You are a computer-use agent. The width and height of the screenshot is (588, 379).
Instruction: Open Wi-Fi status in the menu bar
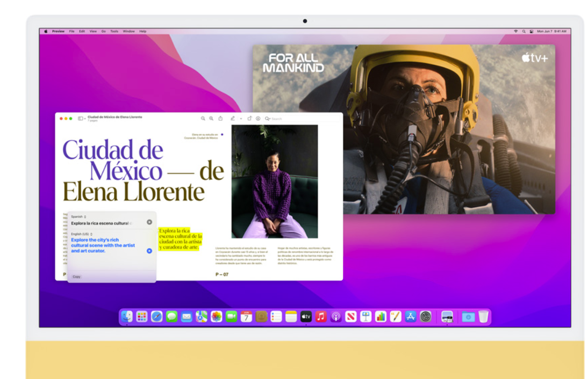click(x=516, y=32)
